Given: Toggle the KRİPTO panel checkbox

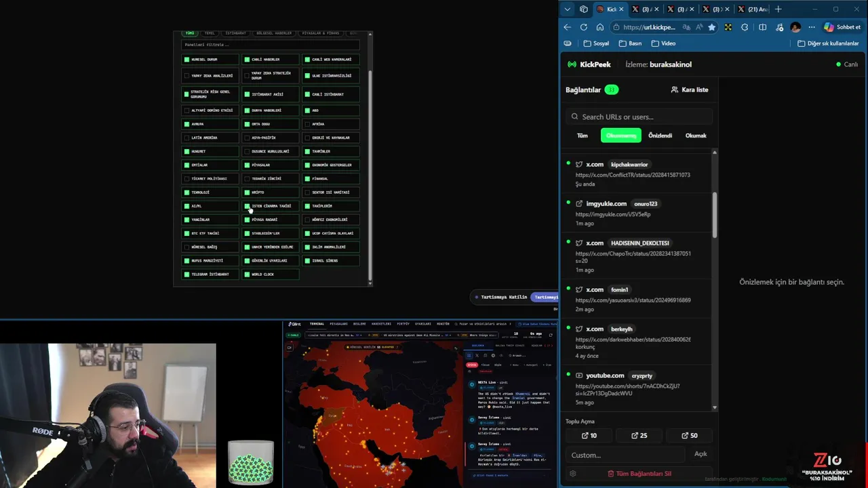Looking at the screenshot, I should click(247, 192).
